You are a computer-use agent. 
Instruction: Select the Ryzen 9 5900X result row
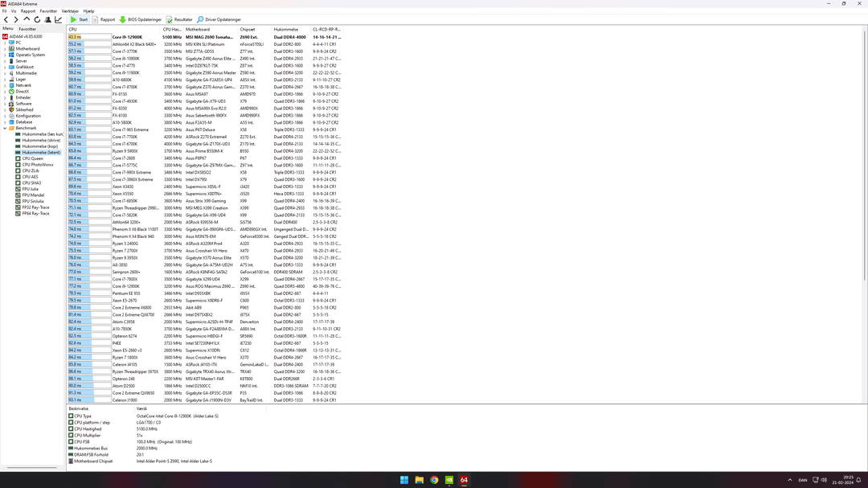pos(205,150)
